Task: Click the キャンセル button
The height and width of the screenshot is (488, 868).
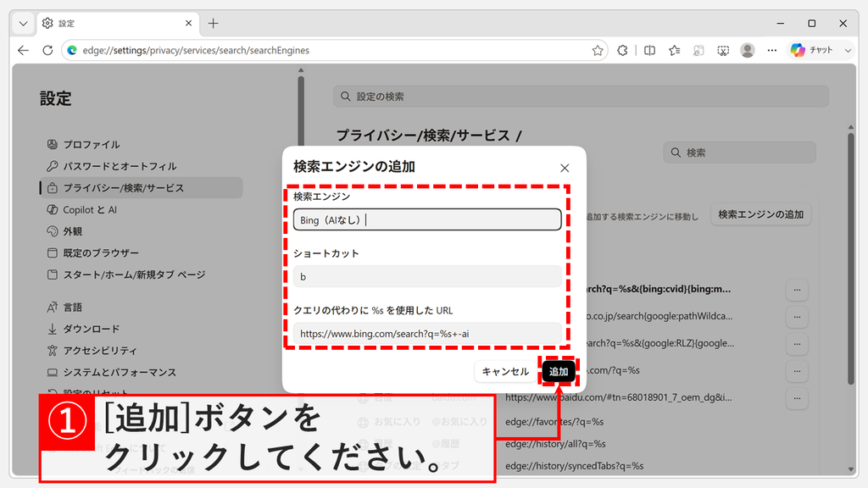Action: tap(505, 371)
